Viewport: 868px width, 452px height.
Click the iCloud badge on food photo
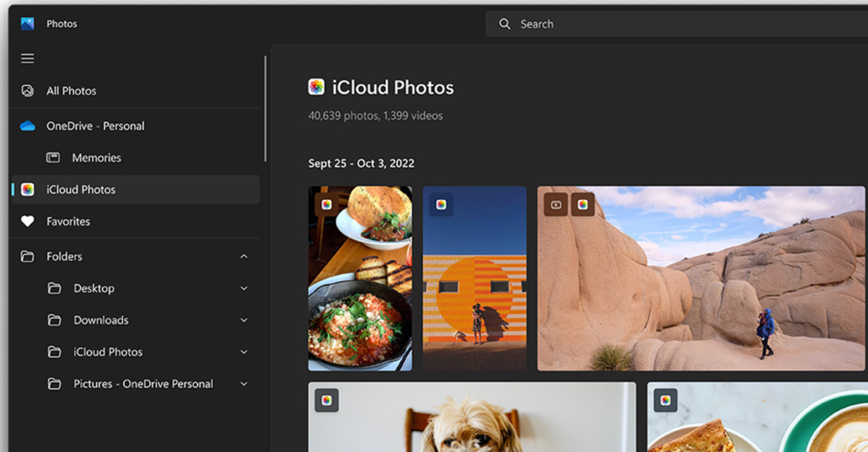327,205
